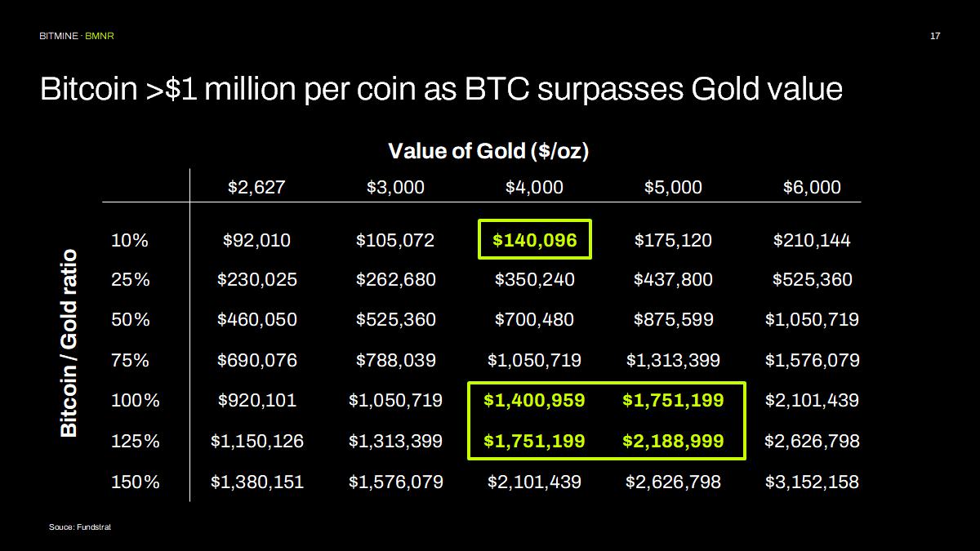
Task: Click the 150% ratio row label
Action: (x=136, y=482)
